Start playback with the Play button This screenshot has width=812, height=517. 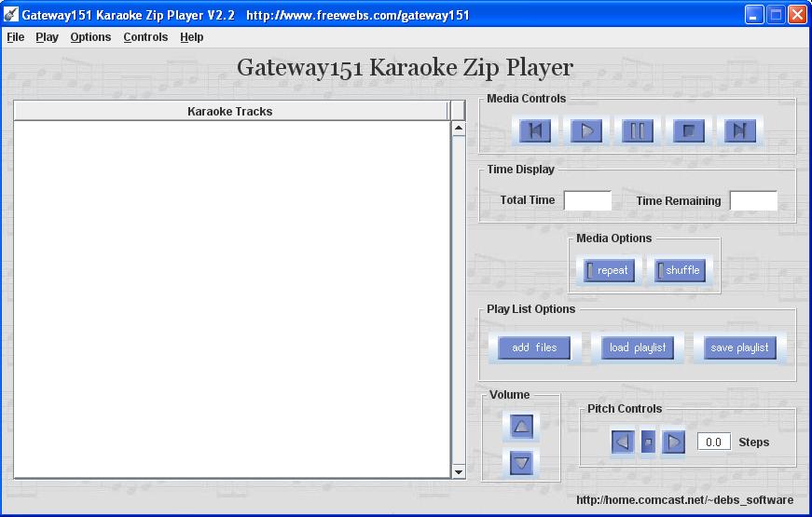click(x=586, y=130)
